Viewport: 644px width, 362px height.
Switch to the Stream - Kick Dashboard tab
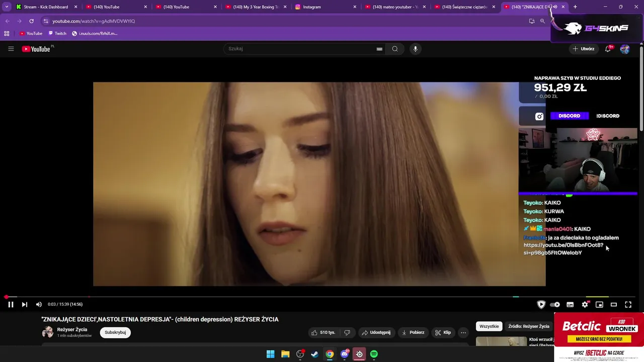point(46,7)
